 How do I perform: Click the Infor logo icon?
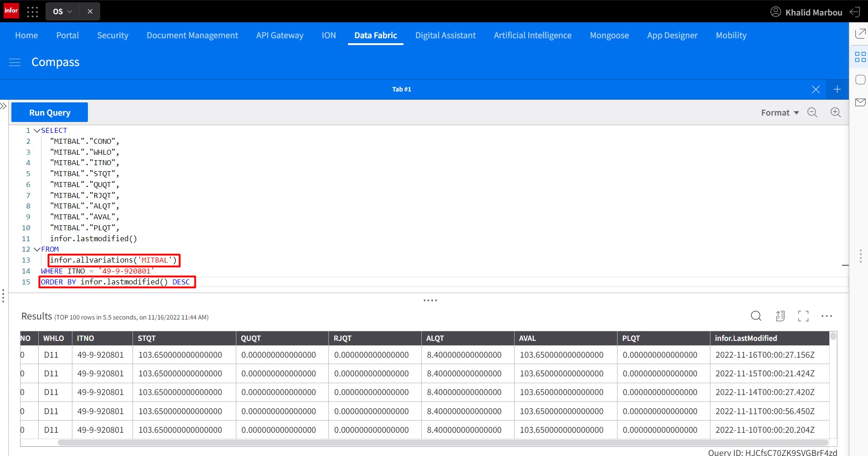click(x=11, y=10)
